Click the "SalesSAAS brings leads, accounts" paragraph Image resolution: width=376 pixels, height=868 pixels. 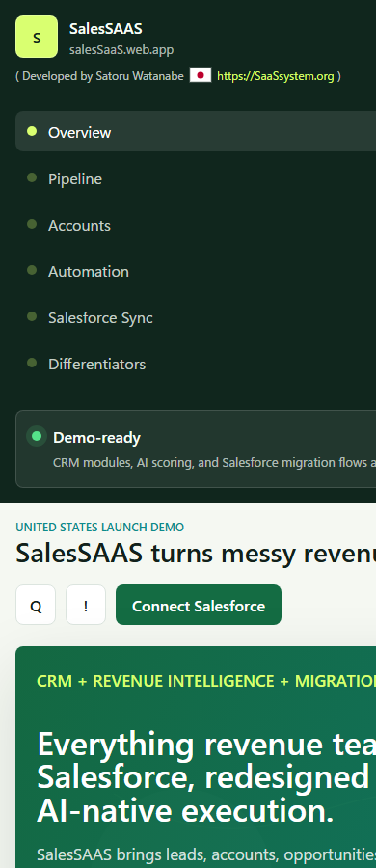pyautogui.click(x=206, y=854)
